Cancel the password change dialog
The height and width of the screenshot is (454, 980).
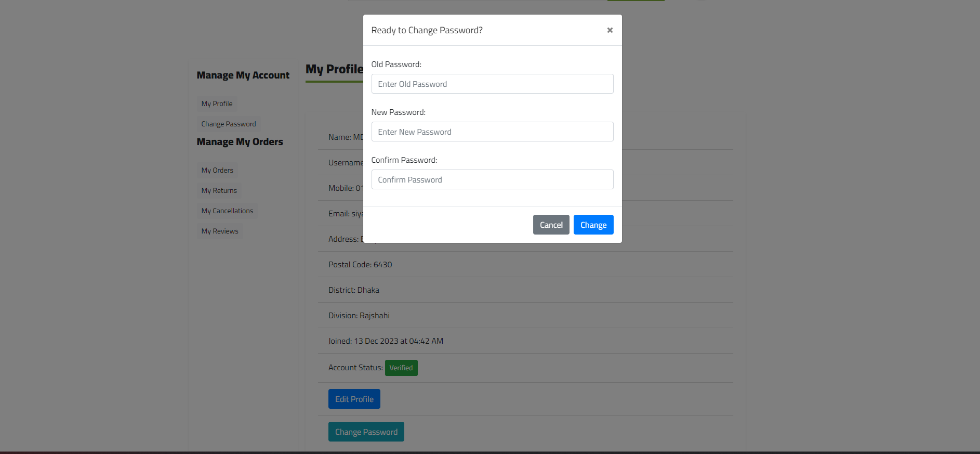[551, 225]
